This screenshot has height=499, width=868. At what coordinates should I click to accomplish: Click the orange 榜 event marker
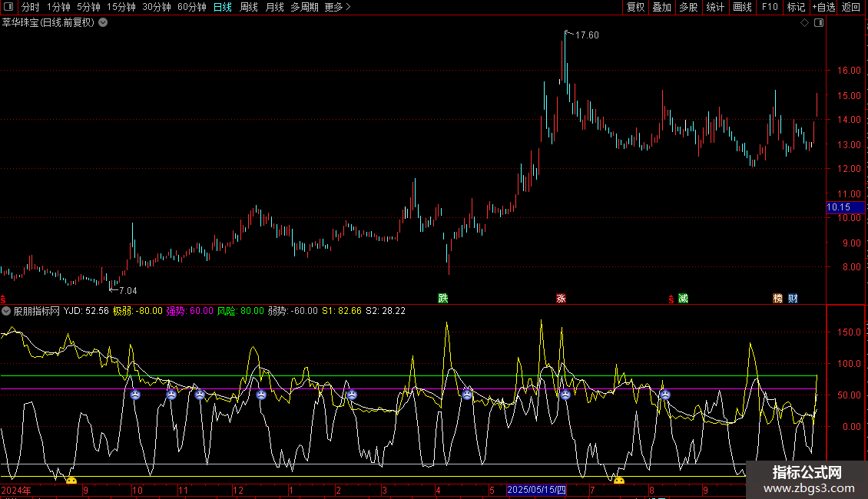tap(778, 298)
